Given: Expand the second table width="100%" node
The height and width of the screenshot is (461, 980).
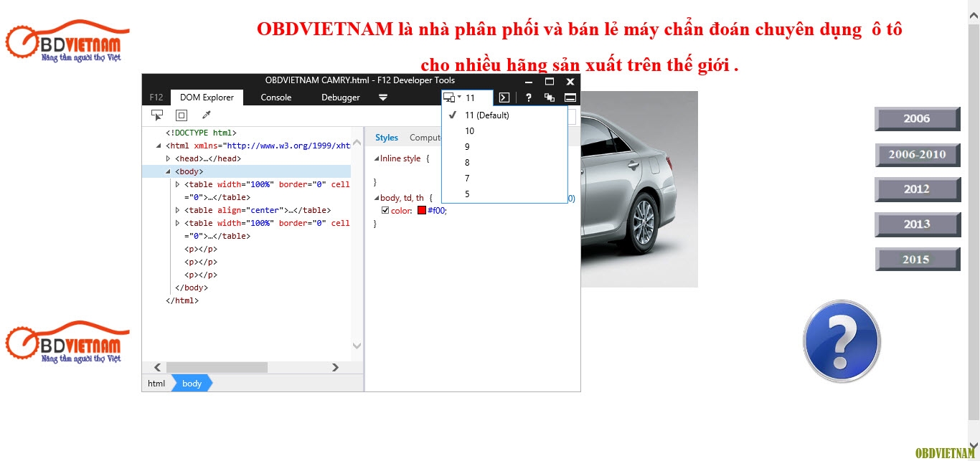Looking at the screenshot, I should (178, 223).
